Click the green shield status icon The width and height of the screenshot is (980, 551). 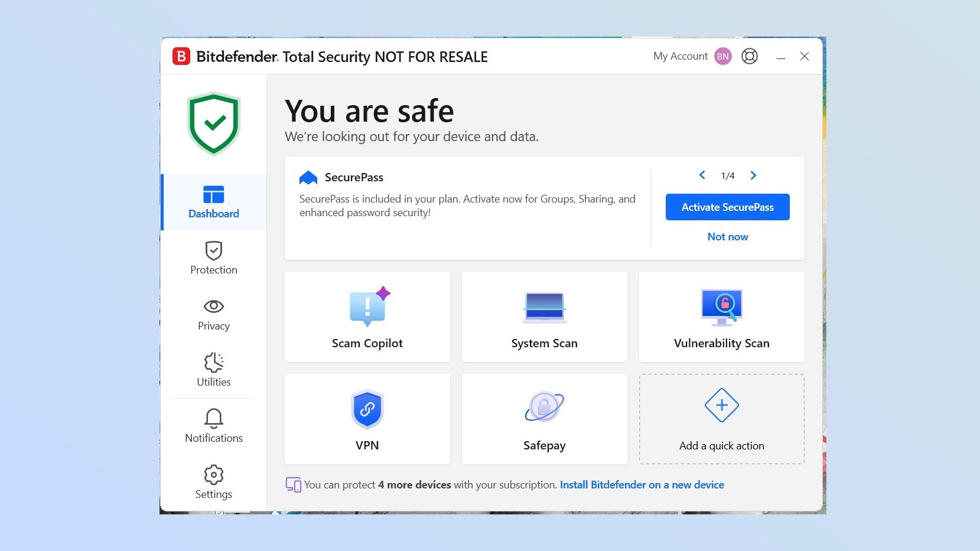pos(214,123)
